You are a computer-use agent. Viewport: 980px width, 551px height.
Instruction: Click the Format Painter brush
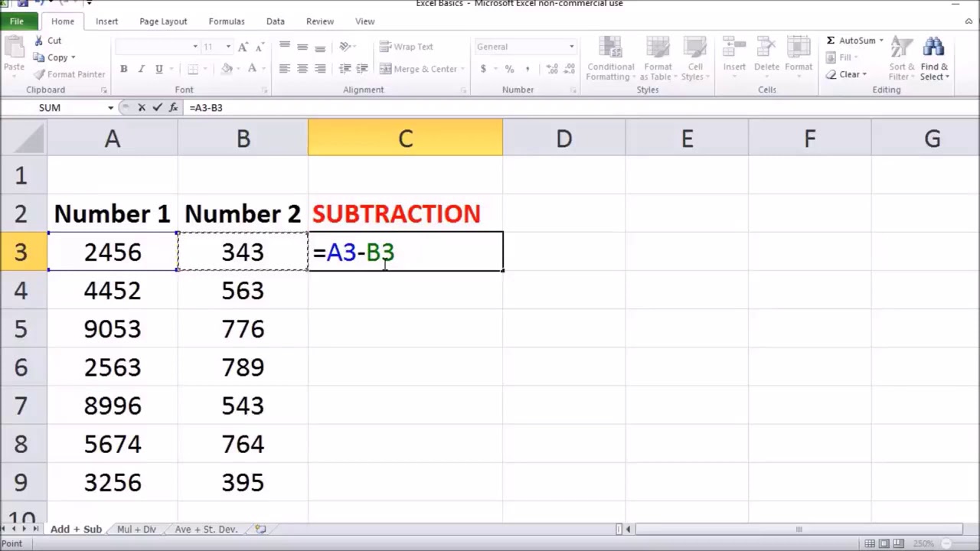tap(39, 74)
